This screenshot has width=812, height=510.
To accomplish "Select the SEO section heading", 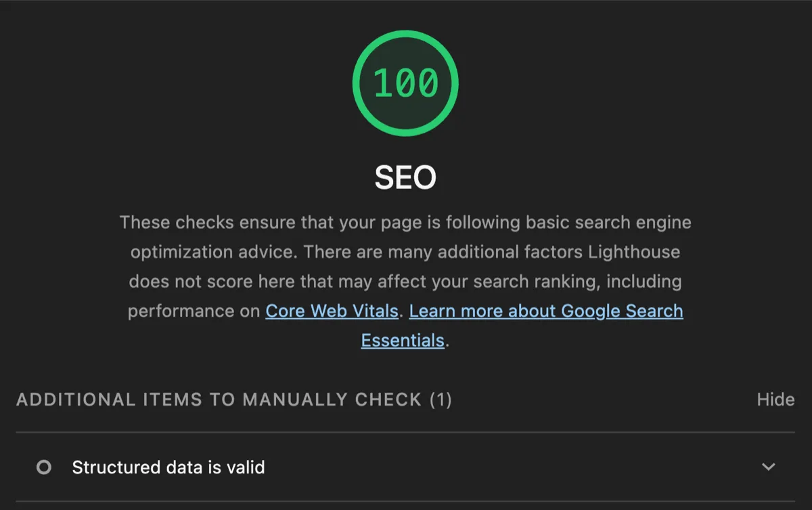I will click(405, 177).
